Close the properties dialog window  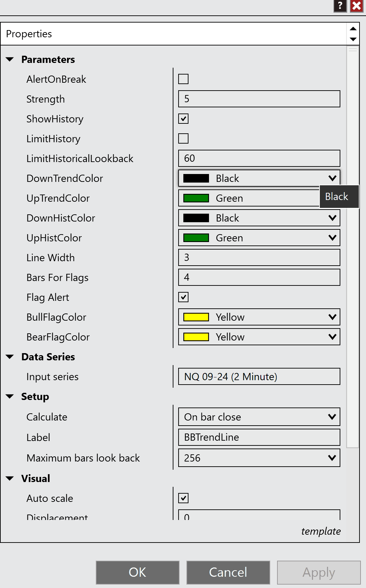[x=356, y=6]
